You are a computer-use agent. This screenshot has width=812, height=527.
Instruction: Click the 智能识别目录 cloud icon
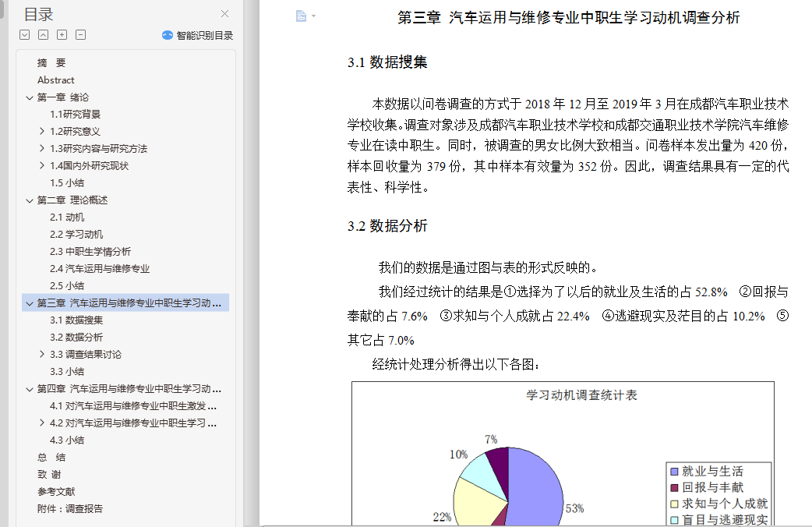pyautogui.click(x=168, y=35)
